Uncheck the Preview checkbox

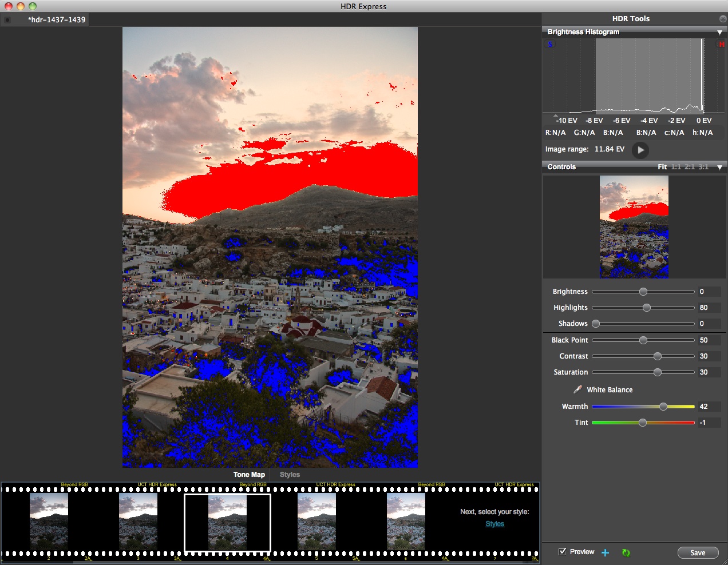563,552
